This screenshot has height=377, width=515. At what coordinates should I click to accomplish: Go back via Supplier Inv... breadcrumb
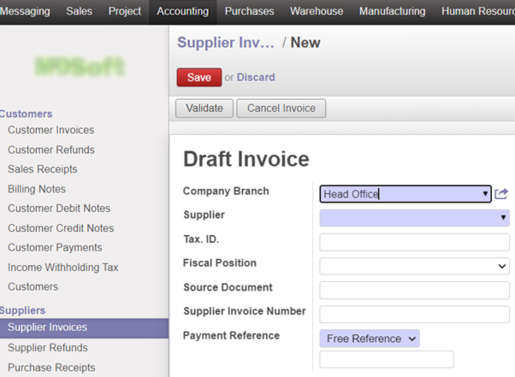(x=226, y=43)
